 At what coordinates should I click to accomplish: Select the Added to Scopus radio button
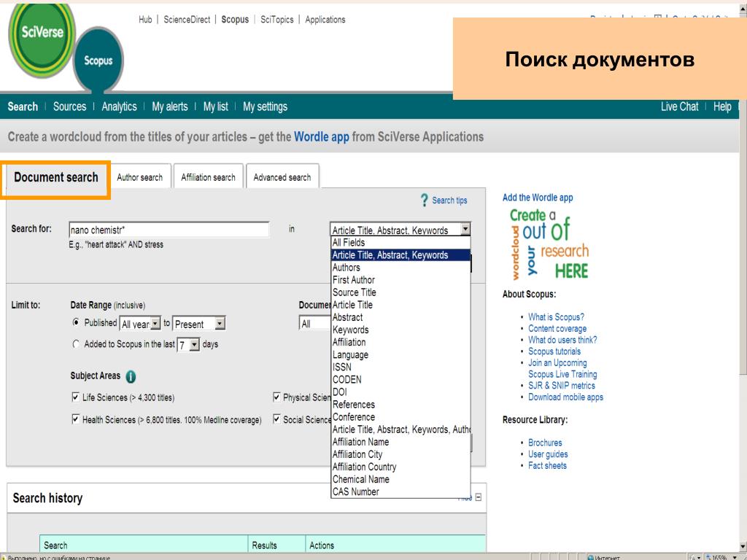[76, 344]
